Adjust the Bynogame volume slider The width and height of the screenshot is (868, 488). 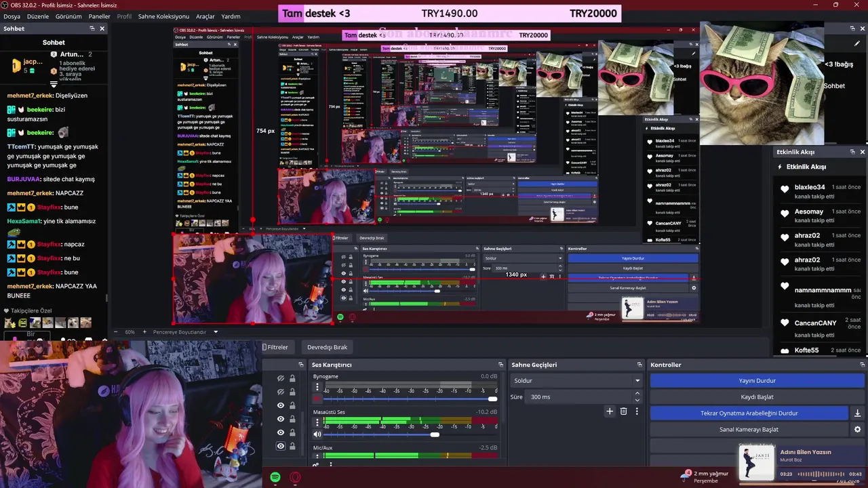[x=410, y=399]
